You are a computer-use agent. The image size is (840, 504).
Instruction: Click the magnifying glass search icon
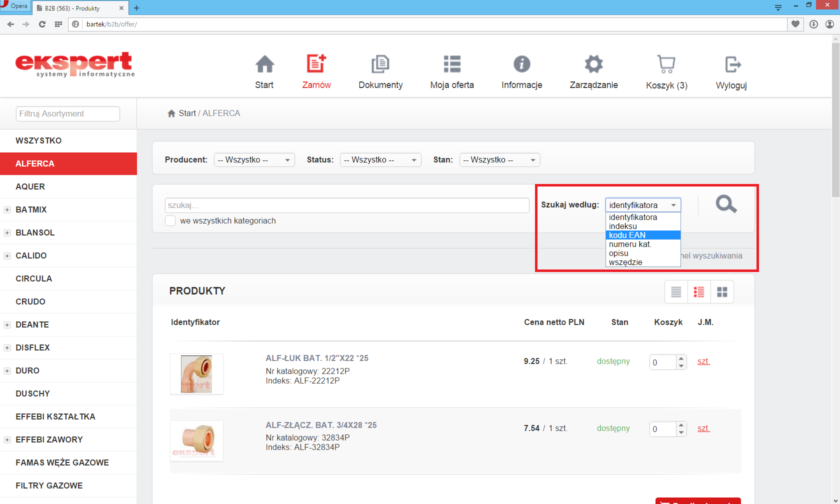coord(726,204)
